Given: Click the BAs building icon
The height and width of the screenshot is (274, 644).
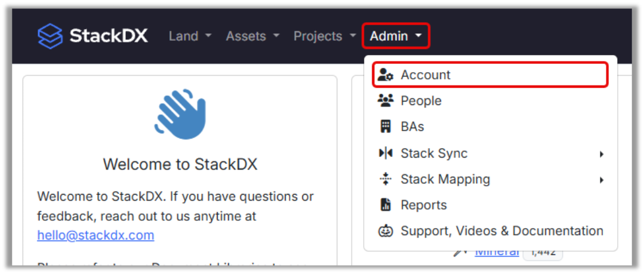Looking at the screenshot, I should [x=386, y=127].
